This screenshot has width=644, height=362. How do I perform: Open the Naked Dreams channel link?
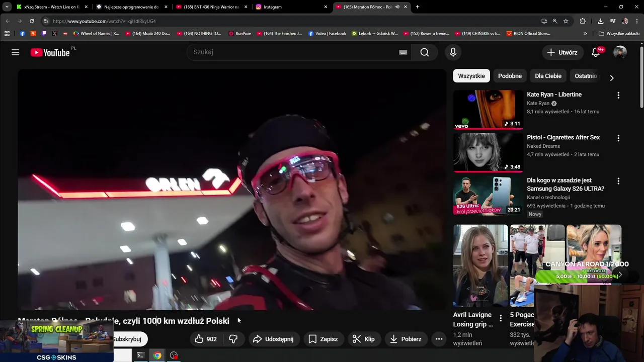pyautogui.click(x=543, y=146)
